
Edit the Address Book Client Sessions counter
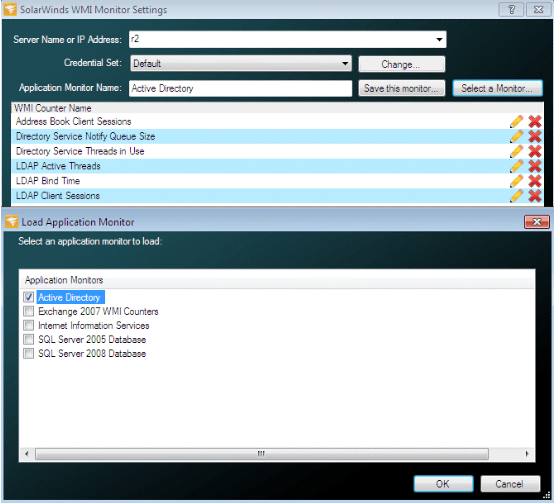[516, 121]
